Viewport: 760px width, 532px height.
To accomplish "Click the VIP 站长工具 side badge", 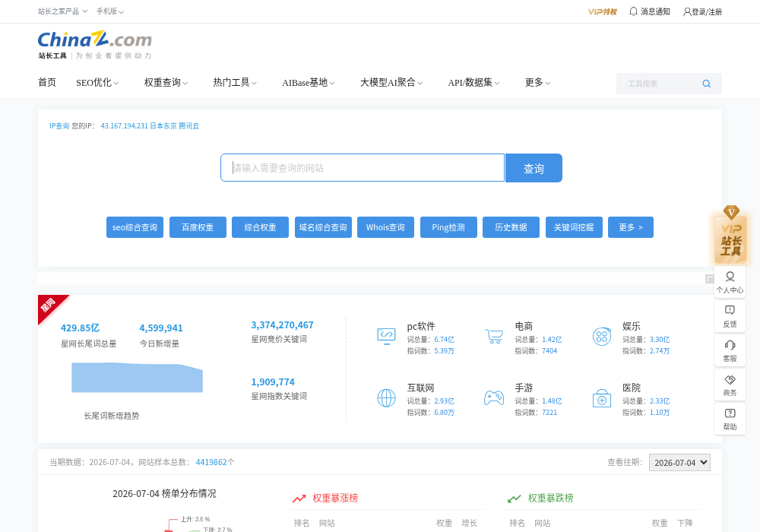I will (730, 235).
